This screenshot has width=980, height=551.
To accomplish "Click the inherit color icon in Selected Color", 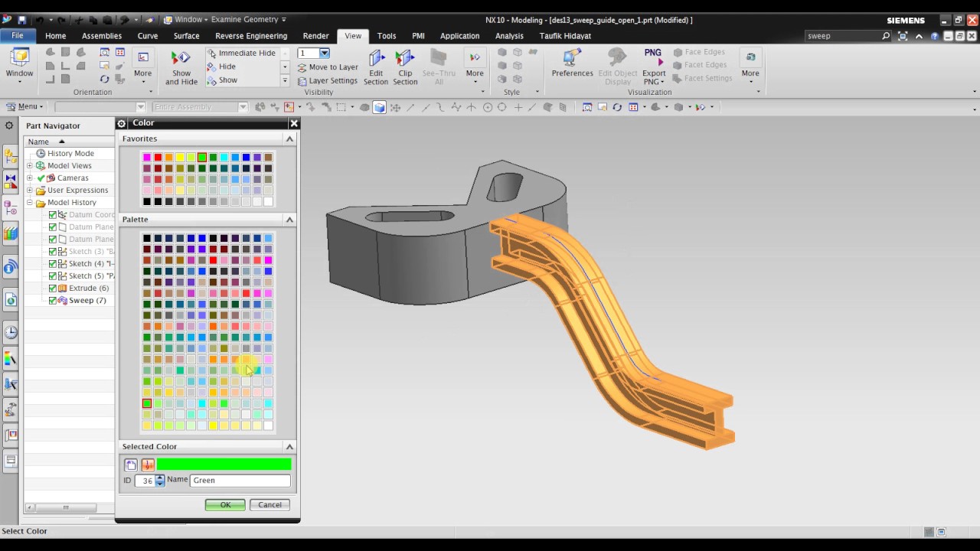I will pos(131,465).
